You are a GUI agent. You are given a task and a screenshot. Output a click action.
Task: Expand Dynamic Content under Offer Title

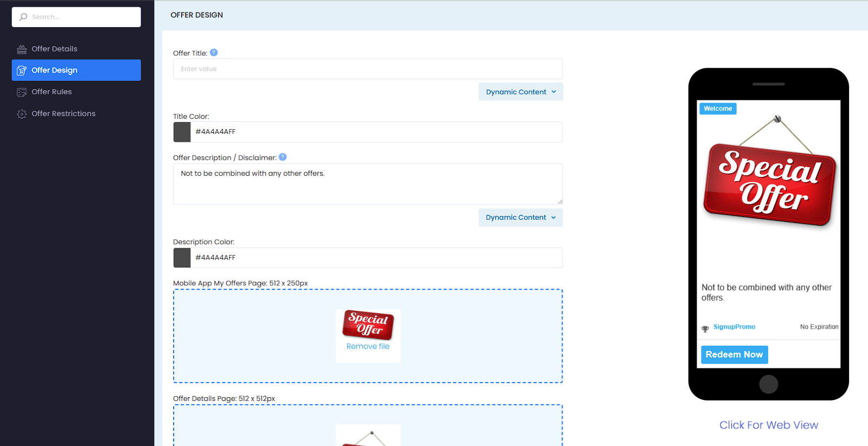coord(521,92)
